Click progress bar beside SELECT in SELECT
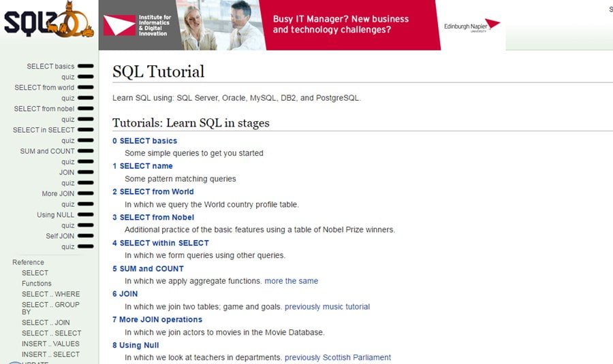This screenshot has height=364, width=613. pos(86,130)
